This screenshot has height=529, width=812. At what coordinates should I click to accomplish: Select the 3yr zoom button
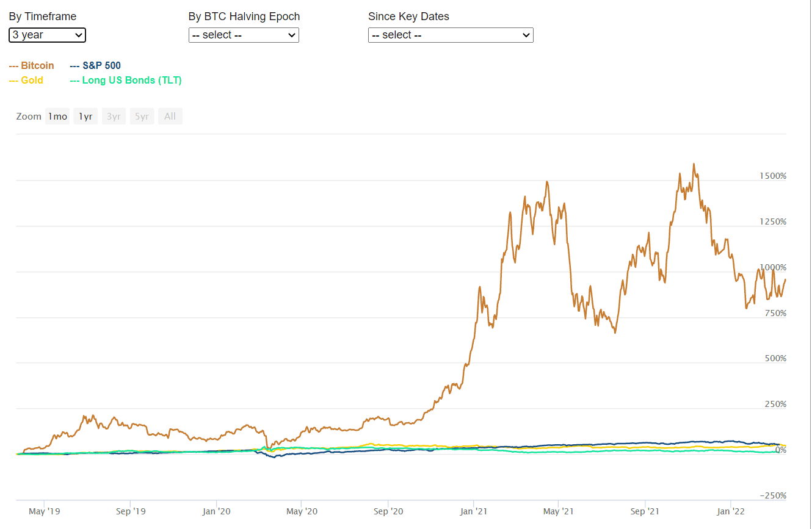pos(114,117)
